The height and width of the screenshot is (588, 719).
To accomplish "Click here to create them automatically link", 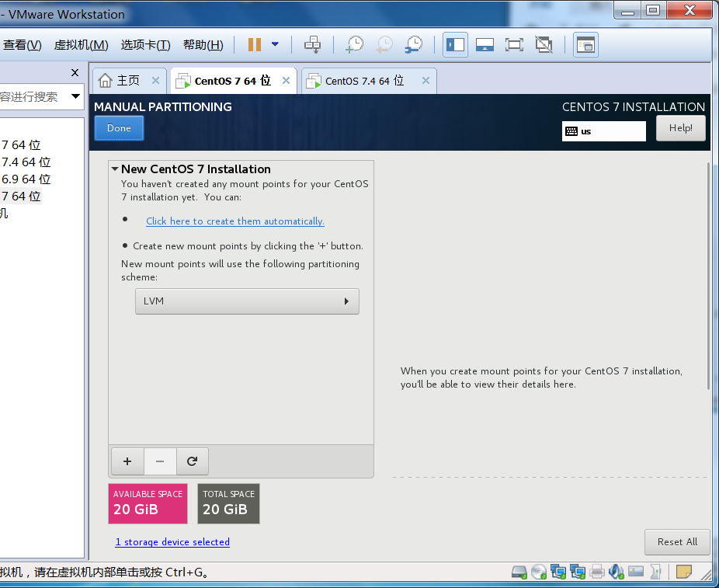I will (235, 221).
